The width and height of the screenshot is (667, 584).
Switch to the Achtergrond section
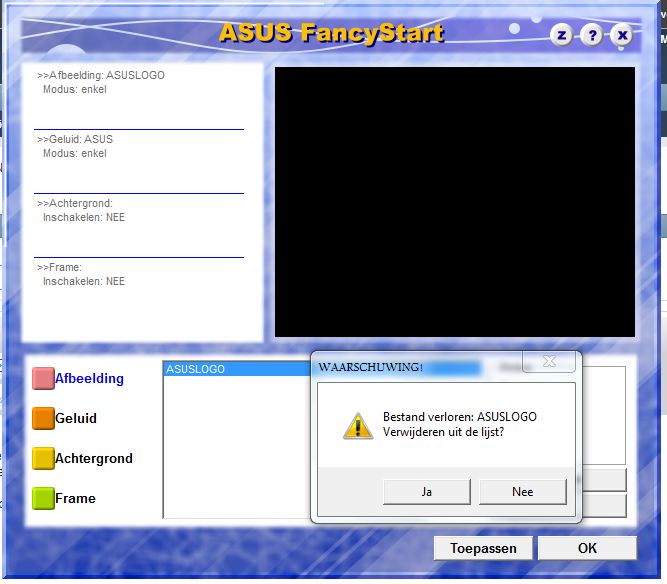[94, 459]
